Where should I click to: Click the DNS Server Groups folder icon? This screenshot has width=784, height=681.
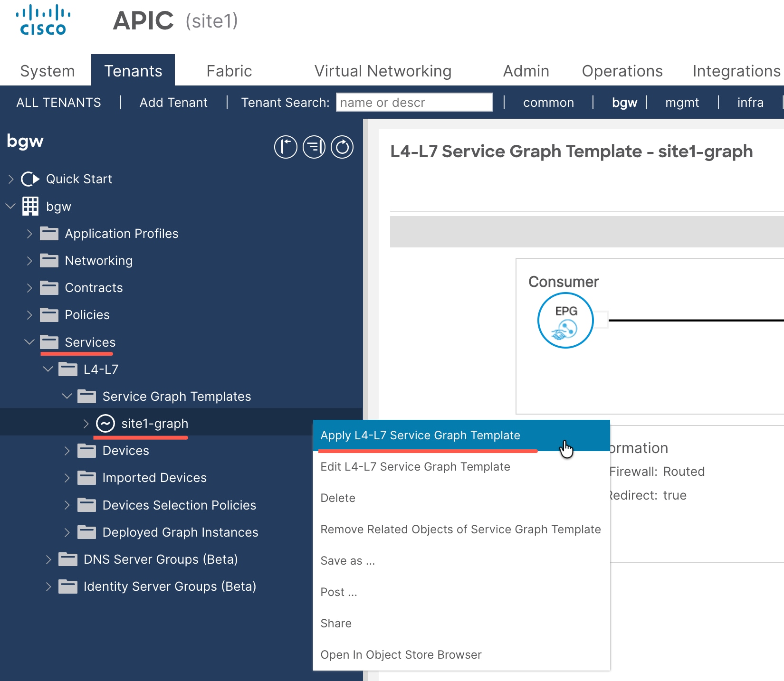coord(68,559)
